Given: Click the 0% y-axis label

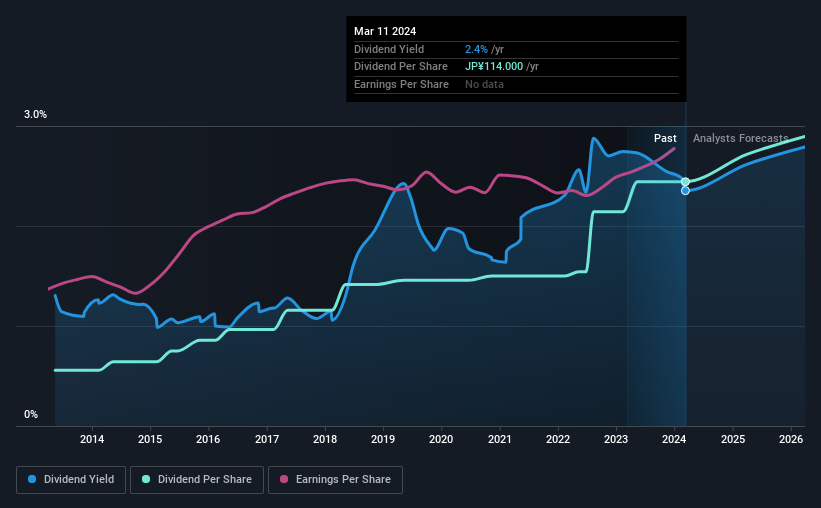Looking at the screenshot, I should pos(31,415).
